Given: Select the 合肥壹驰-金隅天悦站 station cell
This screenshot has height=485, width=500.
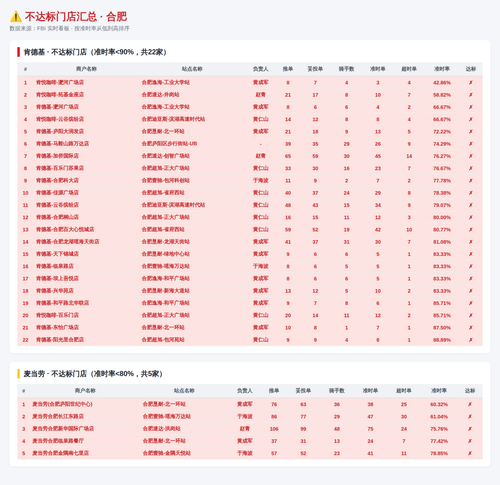Looking at the screenshot, I should pyautogui.click(x=167, y=453).
